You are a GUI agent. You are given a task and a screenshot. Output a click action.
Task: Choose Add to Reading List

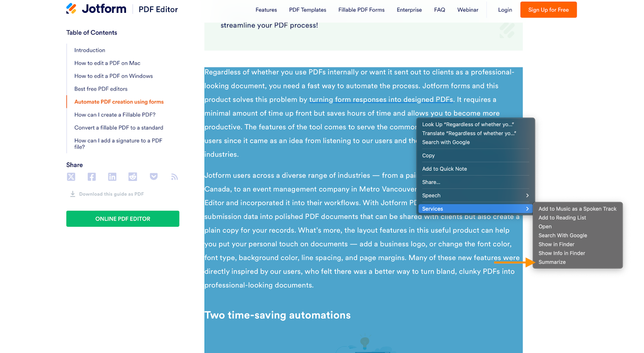562,218
